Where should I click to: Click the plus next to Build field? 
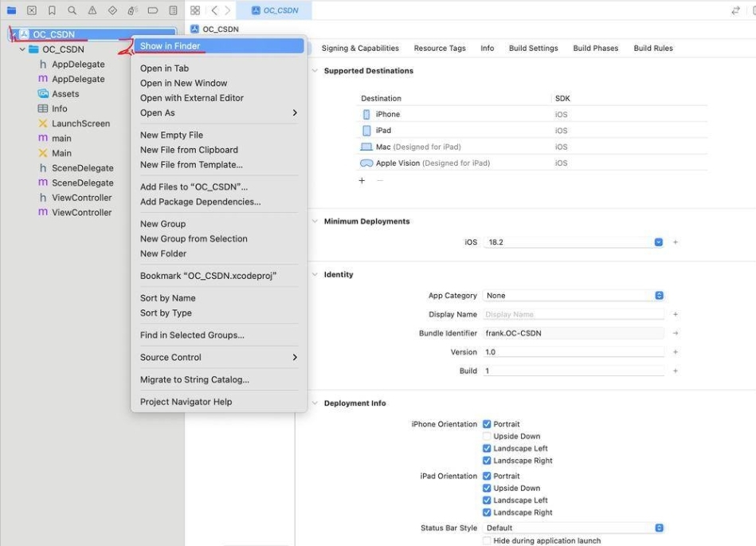click(x=676, y=371)
